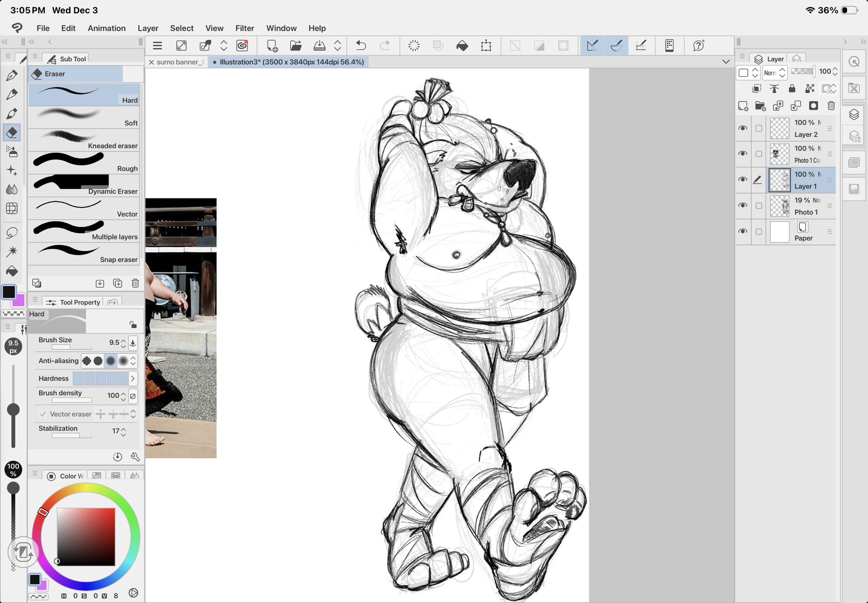Choose the Kneaded eraser sub tool
Screen dimensions: 868x603
85,140
